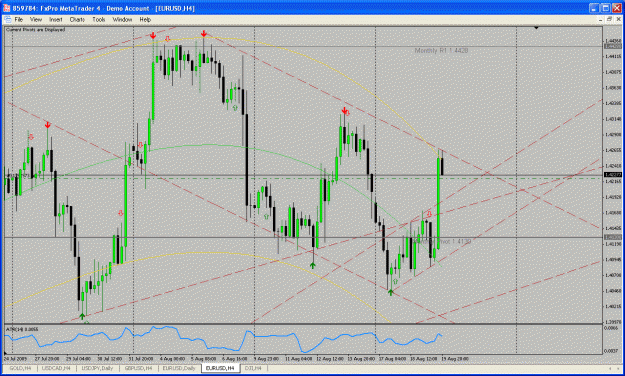Open the View menu
Viewport: 625px width, 376px height.
click(36, 20)
